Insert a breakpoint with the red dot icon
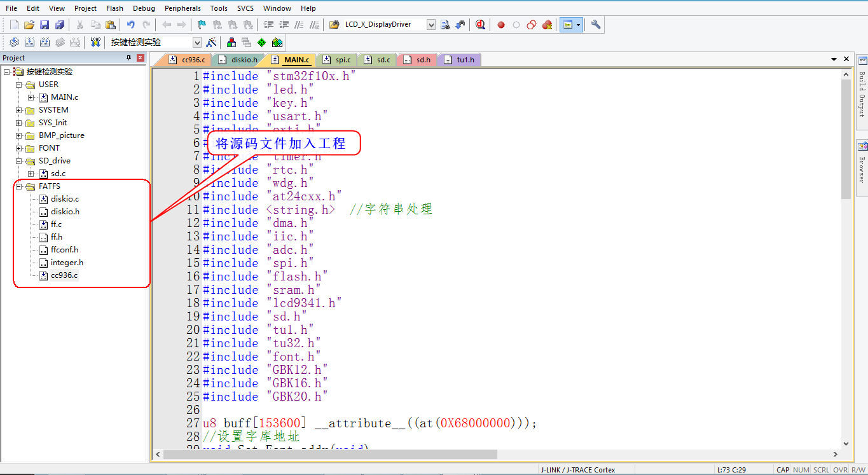 click(501, 24)
